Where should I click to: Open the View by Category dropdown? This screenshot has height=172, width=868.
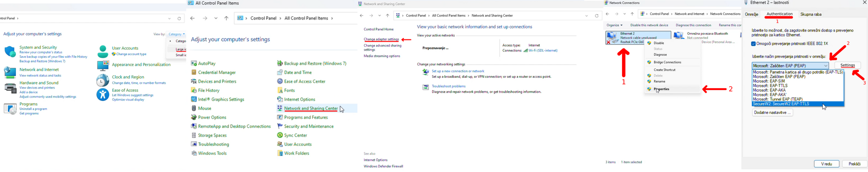tap(176, 34)
